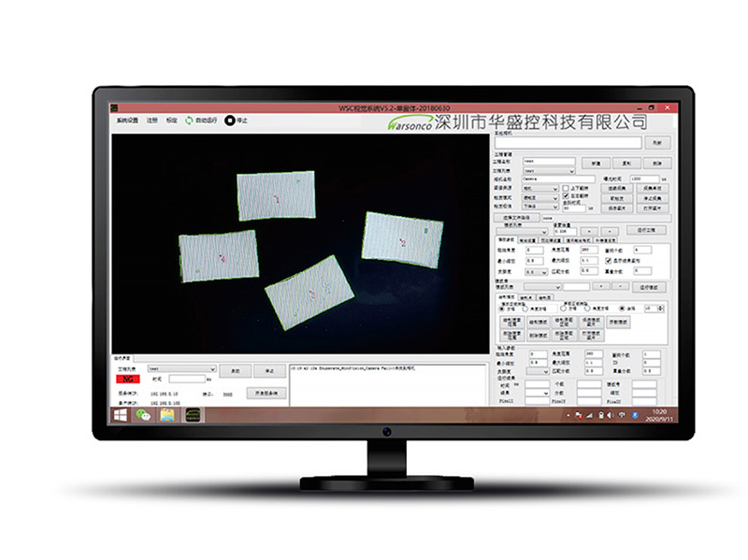Open the taskbar clock showing 10:20
This screenshot has width=748, height=560.
[659, 415]
